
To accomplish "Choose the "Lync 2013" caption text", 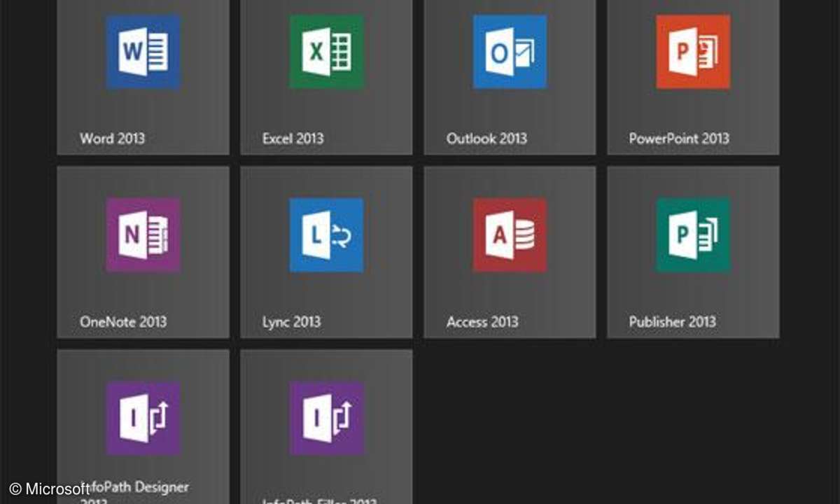I will (x=291, y=321).
